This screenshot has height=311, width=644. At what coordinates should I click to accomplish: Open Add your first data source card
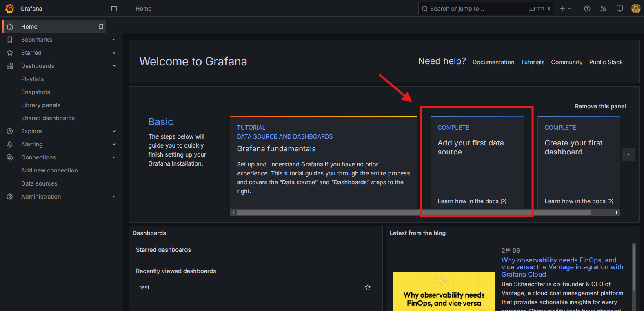[477, 163]
